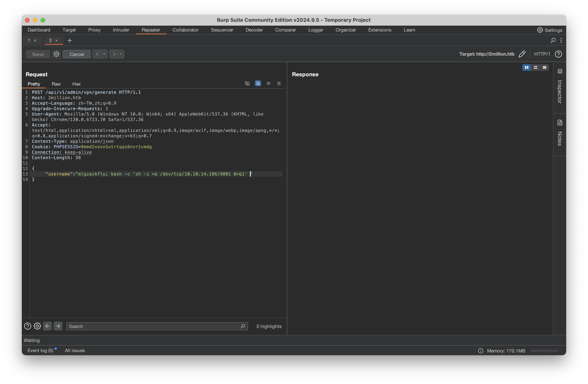Open the Repeater help question-mark icon

[x=558, y=54]
